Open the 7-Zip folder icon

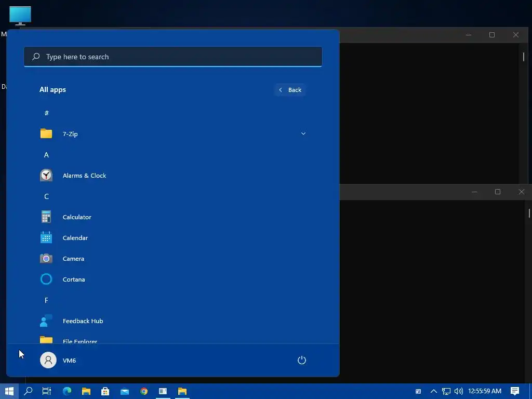(x=46, y=134)
